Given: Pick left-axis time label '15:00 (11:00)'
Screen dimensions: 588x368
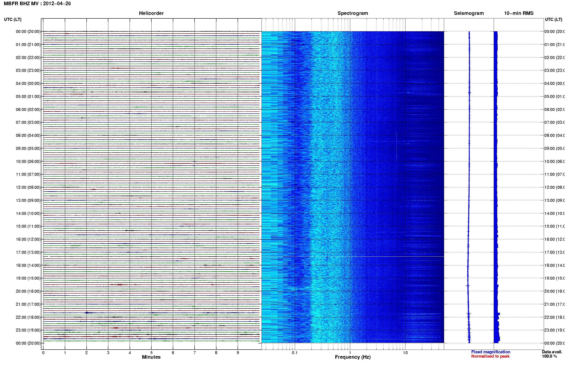Looking at the screenshot, I should [28, 226].
